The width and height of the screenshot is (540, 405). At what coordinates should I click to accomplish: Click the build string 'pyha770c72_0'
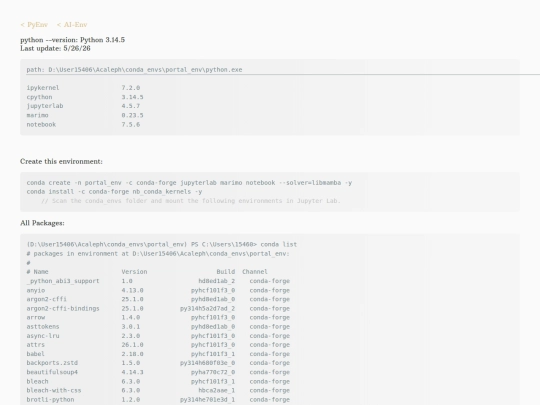[x=213, y=372]
